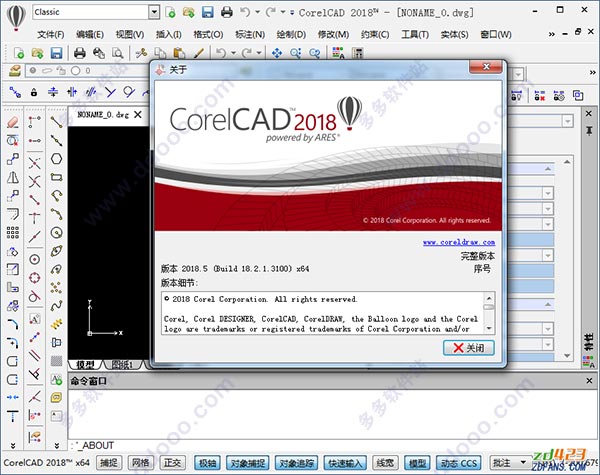Select the Pattern array grid tool

click(x=13, y=232)
